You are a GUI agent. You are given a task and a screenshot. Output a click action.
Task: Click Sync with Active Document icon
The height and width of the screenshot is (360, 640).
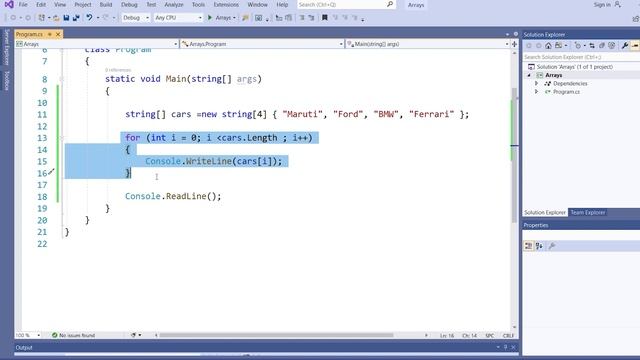pos(592,46)
